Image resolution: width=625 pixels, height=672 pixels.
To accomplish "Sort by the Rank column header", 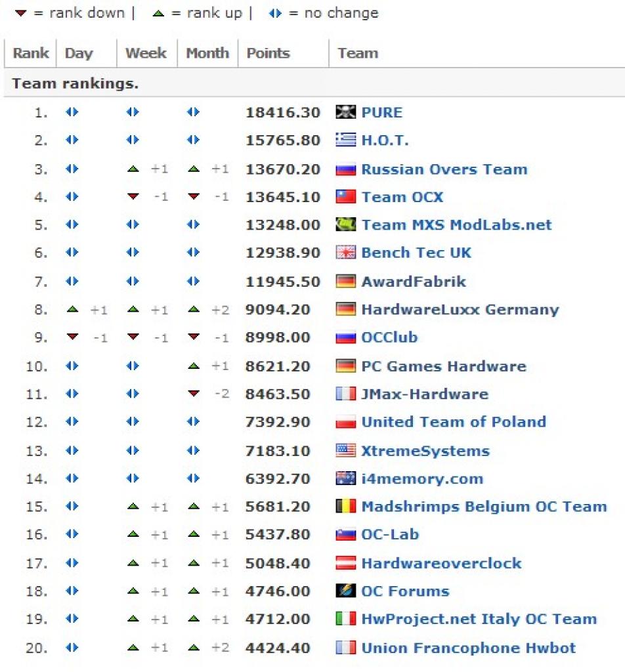I will 30,53.
